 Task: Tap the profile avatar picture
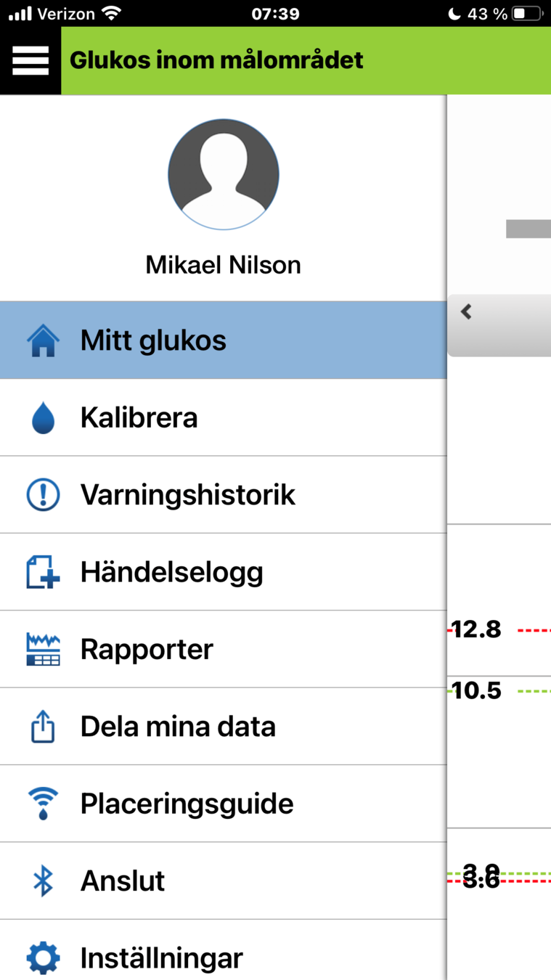(x=224, y=174)
